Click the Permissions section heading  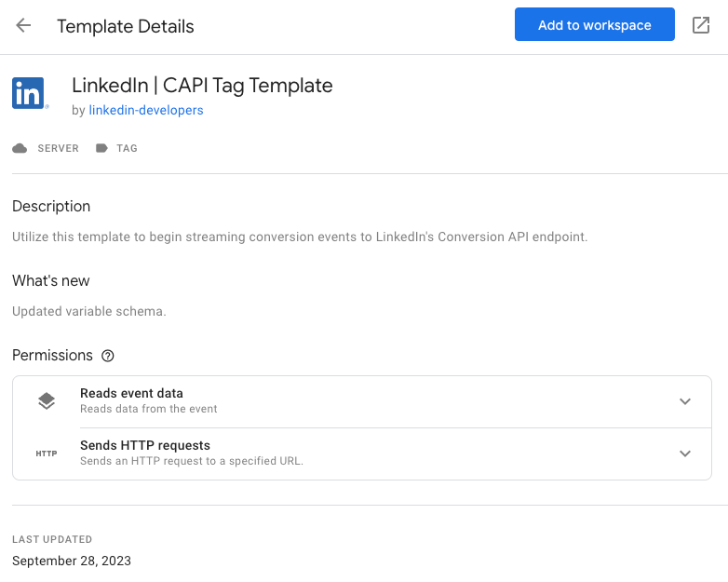[x=52, y=356]
